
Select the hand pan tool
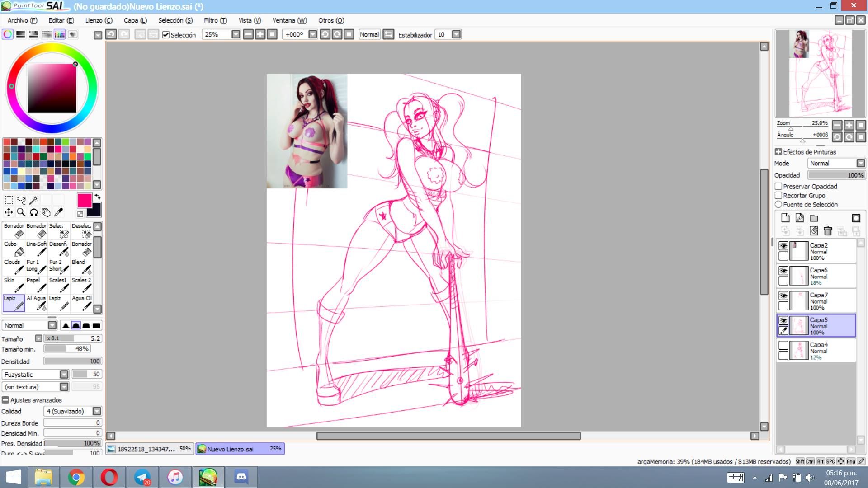pos(46,212)
